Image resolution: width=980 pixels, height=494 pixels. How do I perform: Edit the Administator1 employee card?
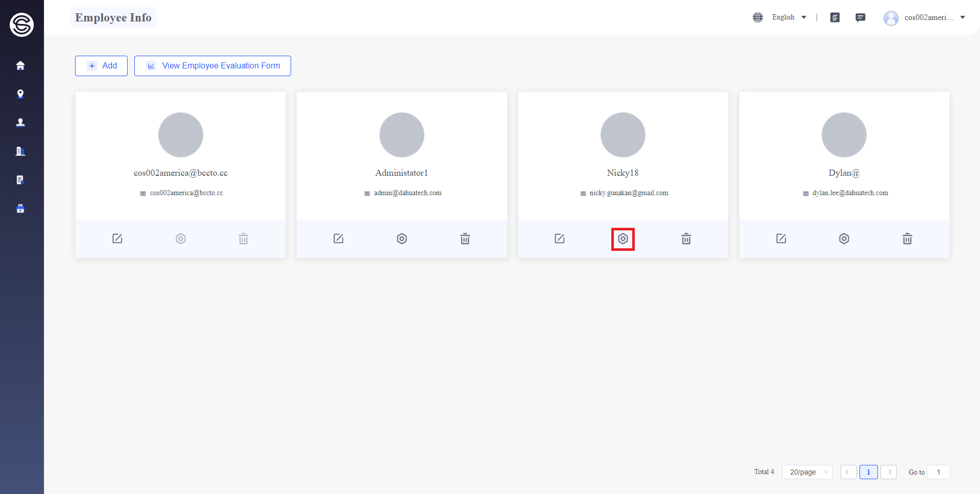[x=339, y=239]
